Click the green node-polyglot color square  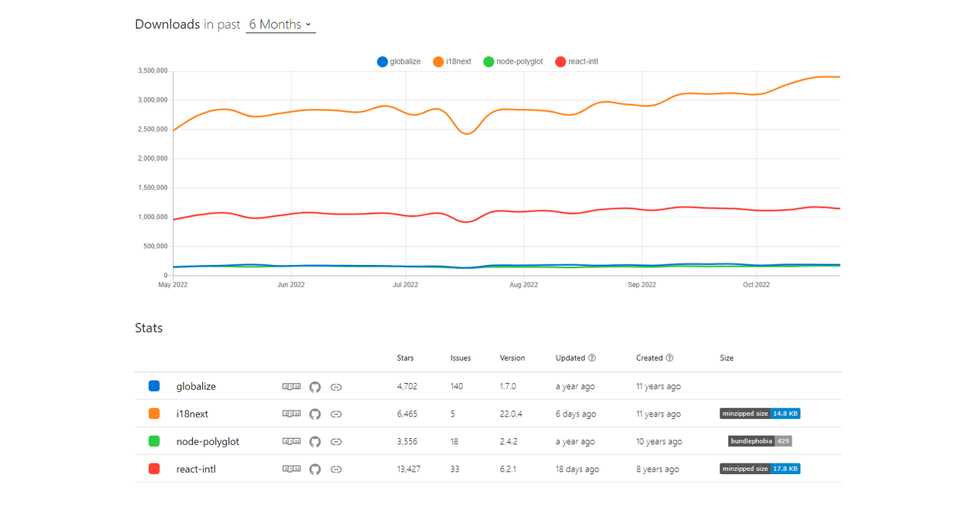pos(154,441)
